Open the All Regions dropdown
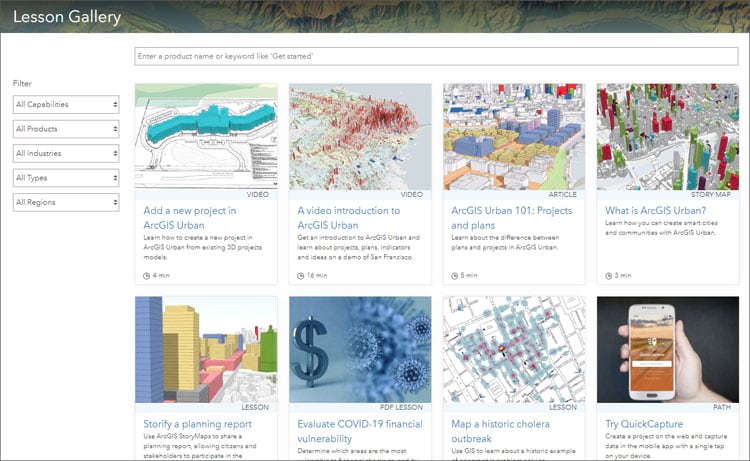750x461 pixels. pyautogui.click(x=66, y=202)
